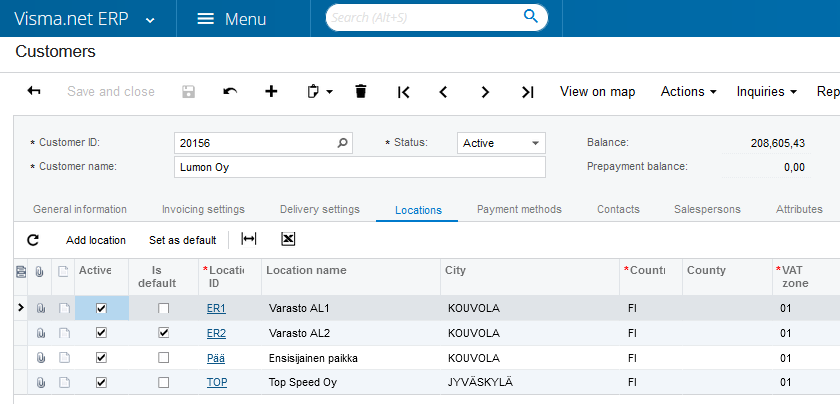The width and height of the screenshot is (840, 404).
Task: Open attachments for TOP row
Action: (40, 383)
